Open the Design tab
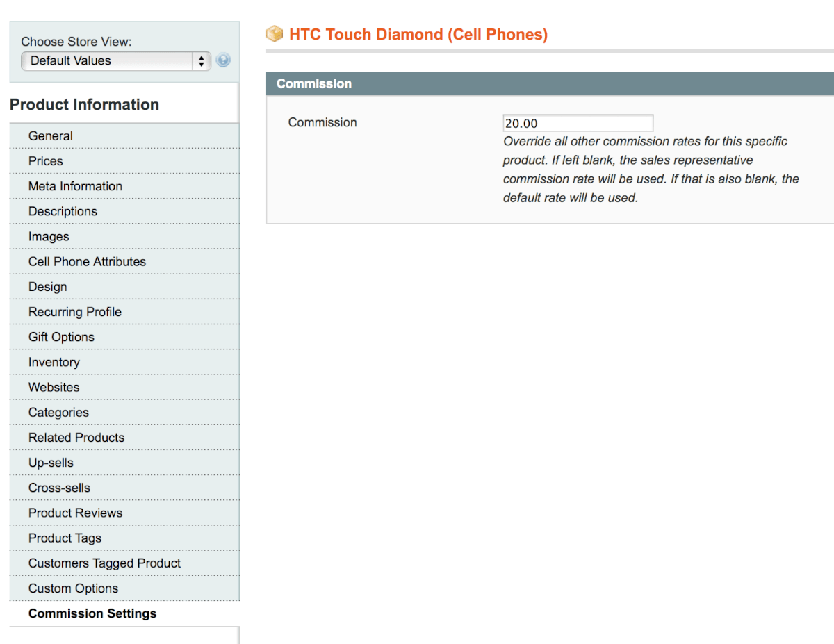The width and height of the screenshot is (834, 644). [48, 287]
